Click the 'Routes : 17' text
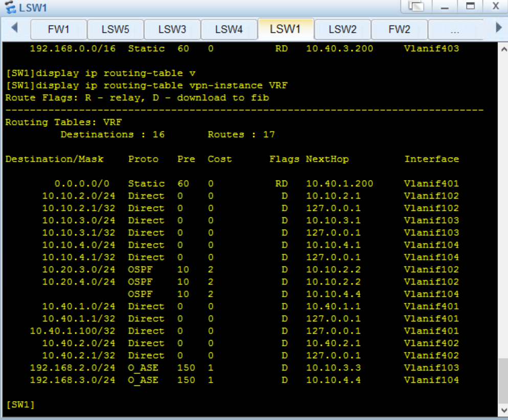This screenshot has height=420, width=508. point(241,135)
